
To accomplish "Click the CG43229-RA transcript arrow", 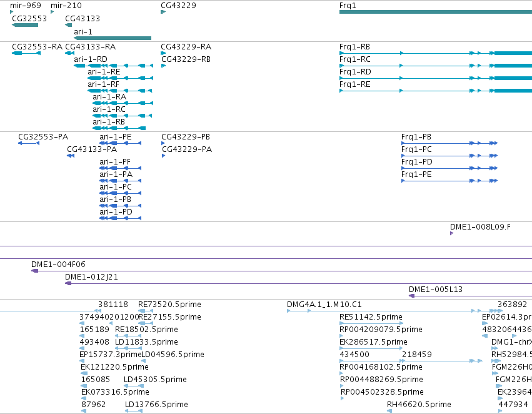I will (163, 53).
